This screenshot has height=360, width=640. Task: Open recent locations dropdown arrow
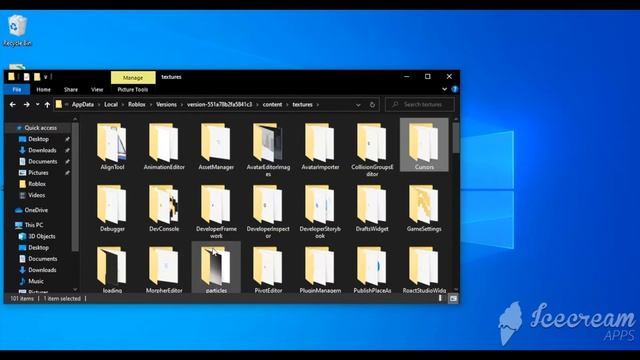[37, 105]
